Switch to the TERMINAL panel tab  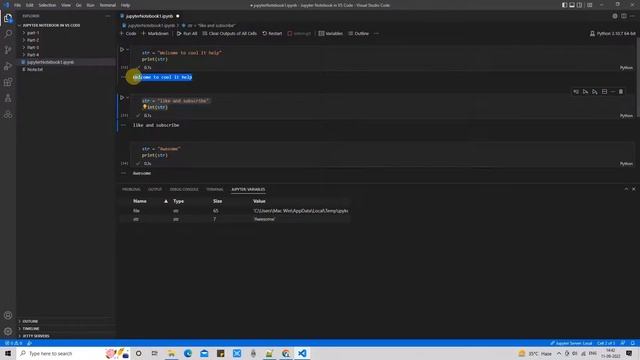[x=215, y=189]
